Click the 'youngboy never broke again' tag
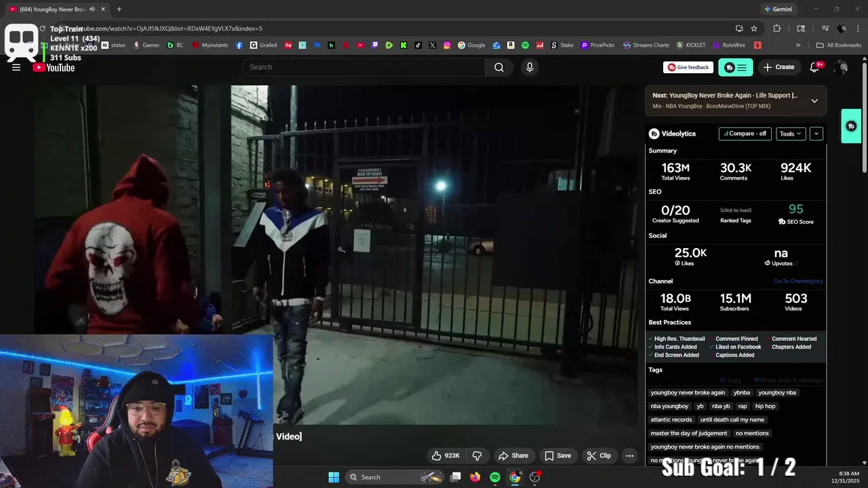The image size is (868, 488). coord(688,392)
